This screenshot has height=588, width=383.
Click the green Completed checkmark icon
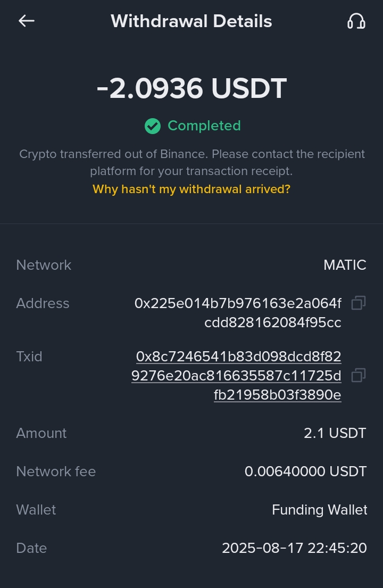point(153,126)
